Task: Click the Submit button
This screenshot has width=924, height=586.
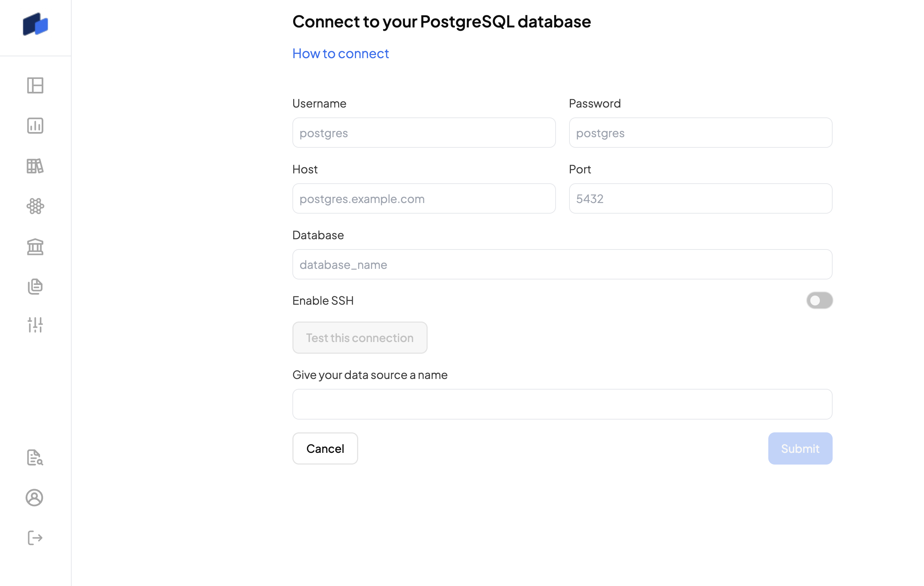Action: coord(800,448)
